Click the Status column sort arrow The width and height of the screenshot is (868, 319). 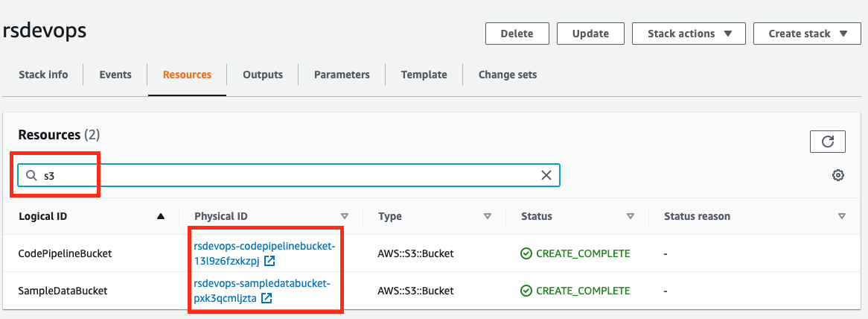(631, 216)
